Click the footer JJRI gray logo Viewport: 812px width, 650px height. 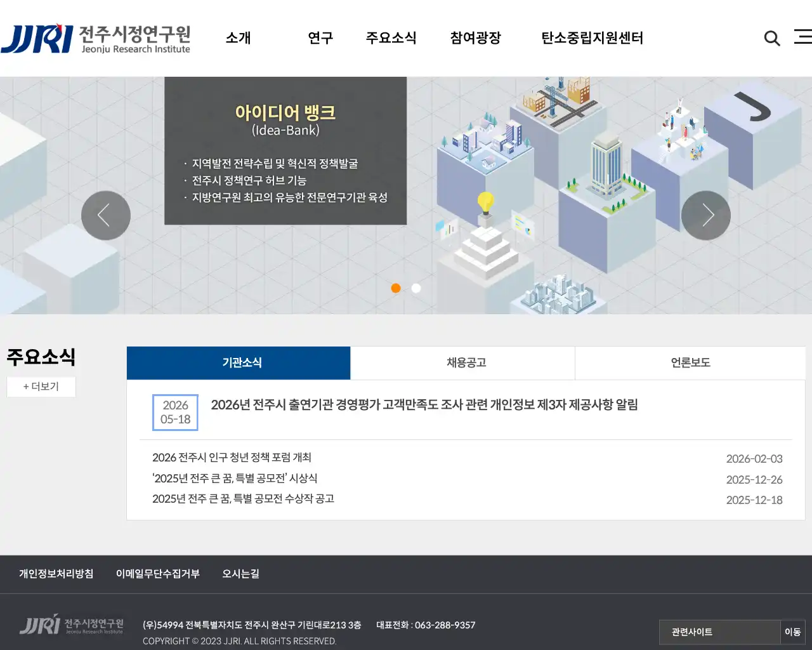click(71, 625)
